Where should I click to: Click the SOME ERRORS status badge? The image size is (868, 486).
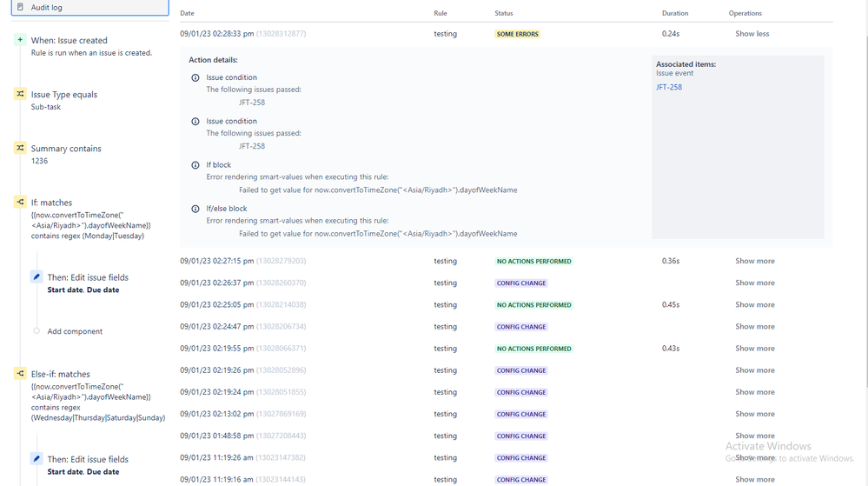click(517, 34)
